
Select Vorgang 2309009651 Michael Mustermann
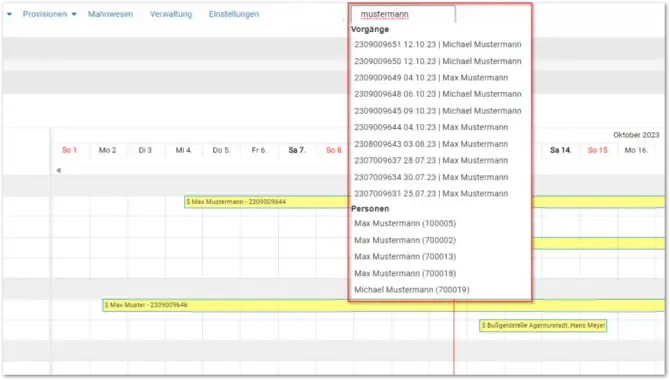point(438,44)
